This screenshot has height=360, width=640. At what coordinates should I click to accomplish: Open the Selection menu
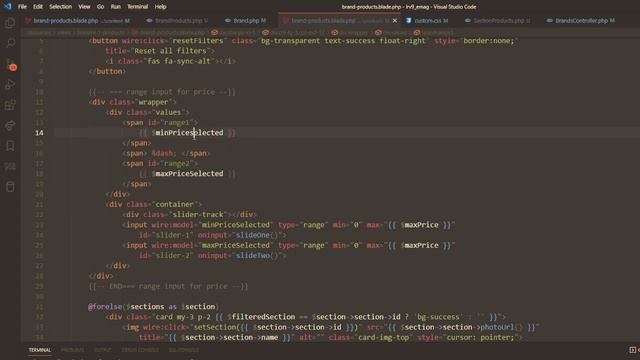point(60,7)
